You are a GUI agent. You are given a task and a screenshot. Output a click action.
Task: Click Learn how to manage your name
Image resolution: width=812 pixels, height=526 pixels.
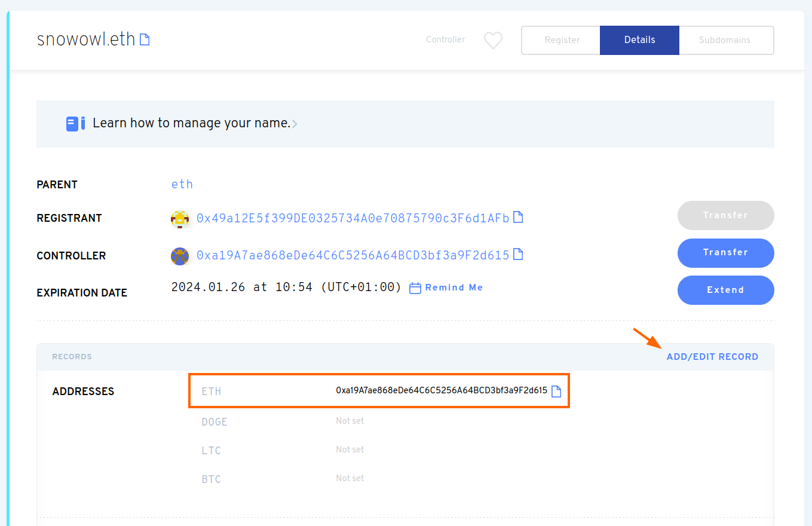tap(191, 124)
